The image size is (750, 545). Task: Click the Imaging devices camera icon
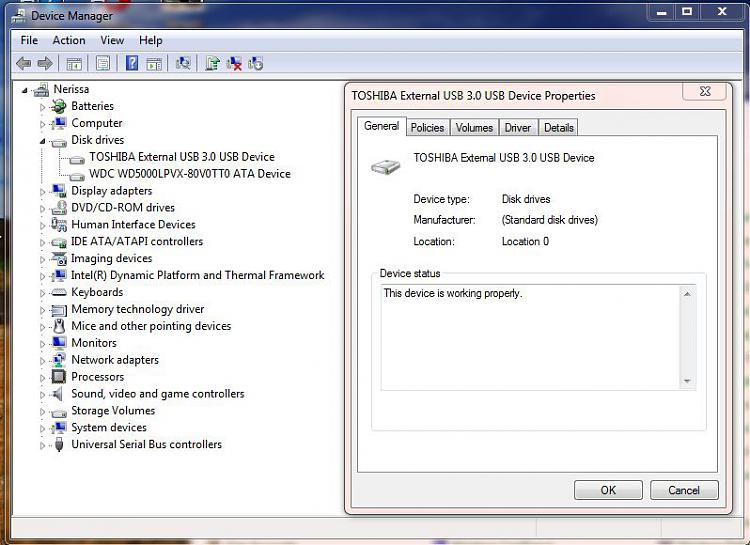coord(59,258)
